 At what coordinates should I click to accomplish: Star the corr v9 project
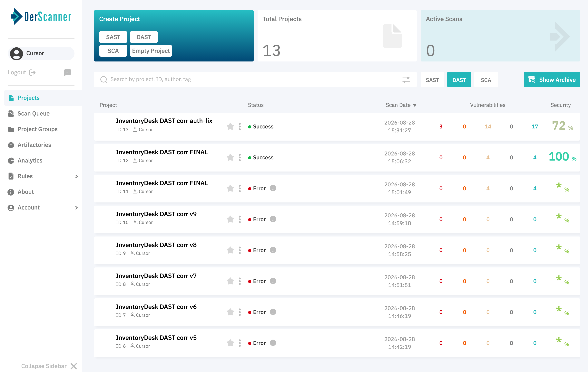coord(230,219)
